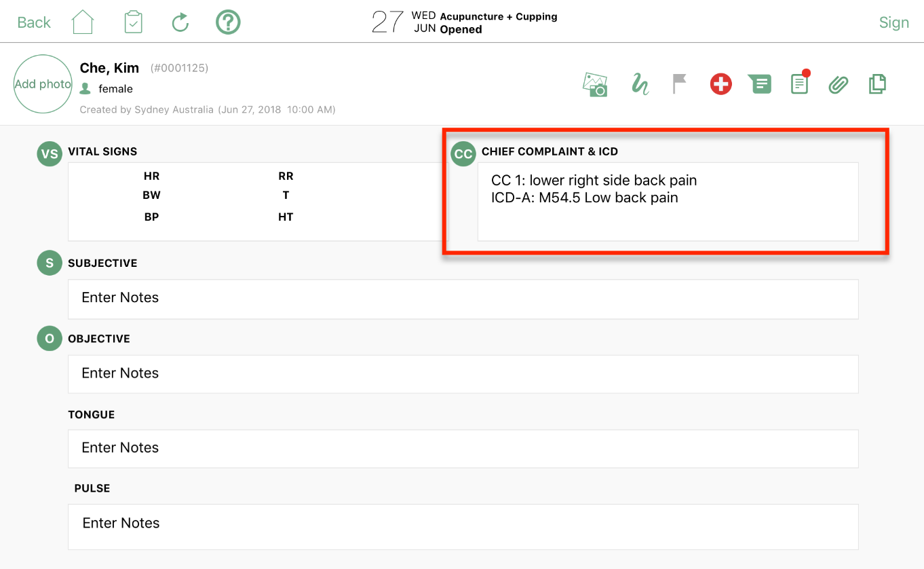Open document icon with red notification dot
This screenshot has width=924, height=569.
click(x=800, y=84)
